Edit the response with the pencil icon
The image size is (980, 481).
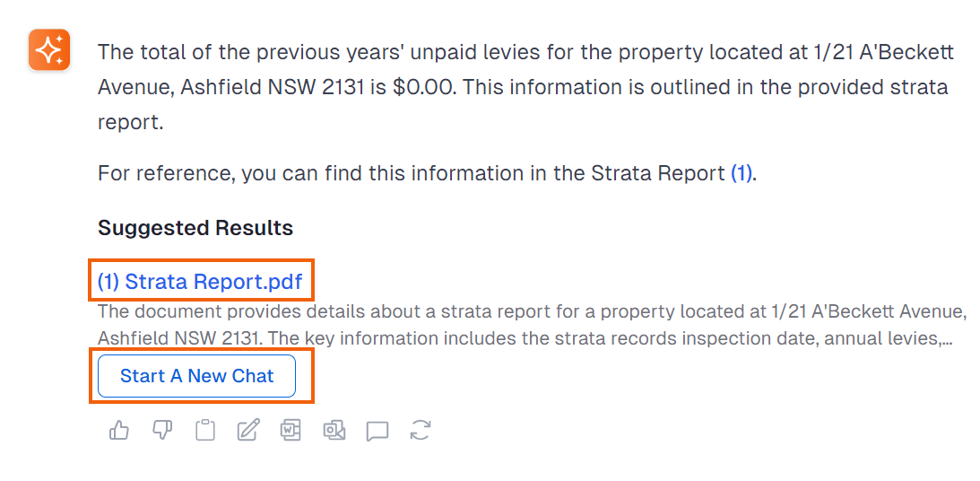coord(248,431)
